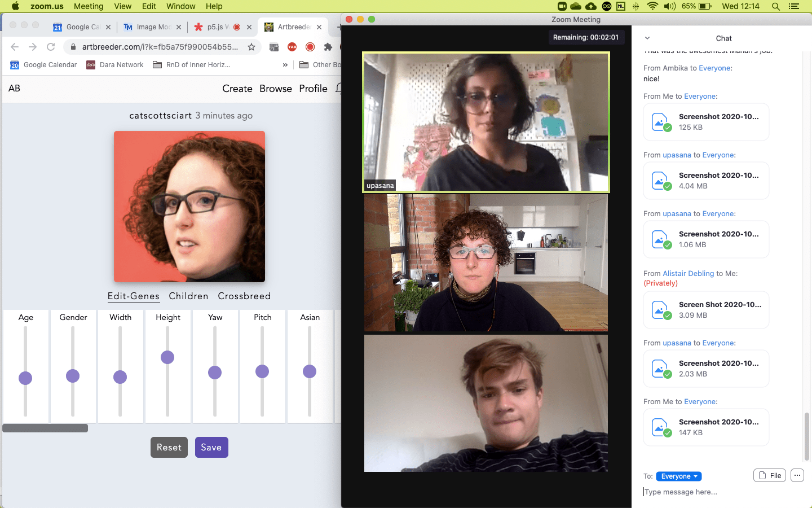Open the Help menu in menu bar
The width and height of the screenshot is (812, 508).
coord(214,6)
